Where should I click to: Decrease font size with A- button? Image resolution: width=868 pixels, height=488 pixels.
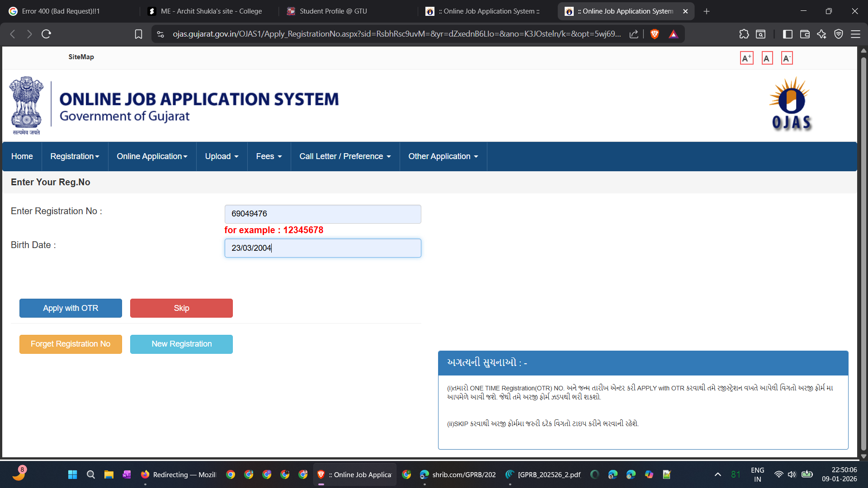[787, 58]
